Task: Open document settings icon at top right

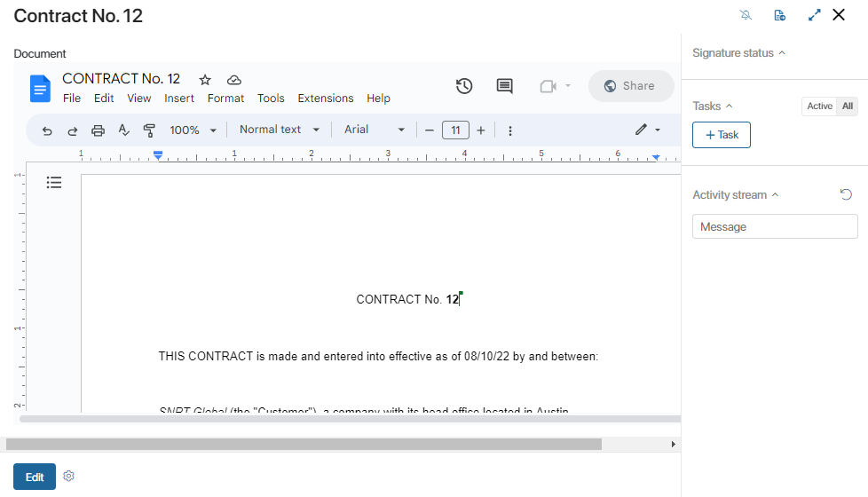Action: [779, 15]
